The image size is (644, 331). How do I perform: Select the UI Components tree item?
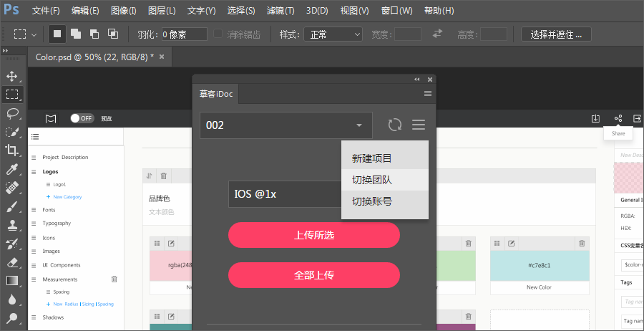coord(62,265)
